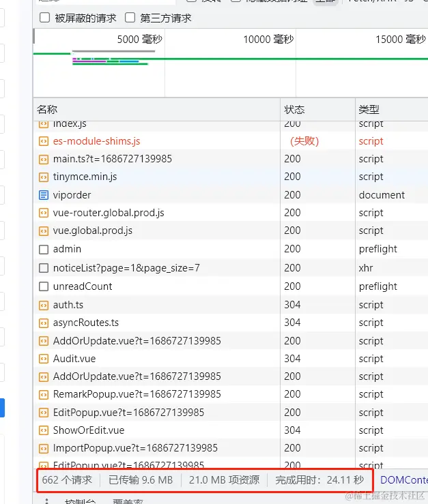Viewport: 428px width, 504px height.
Task: Click the preflight type cell for admin
Action: point(377,249)
